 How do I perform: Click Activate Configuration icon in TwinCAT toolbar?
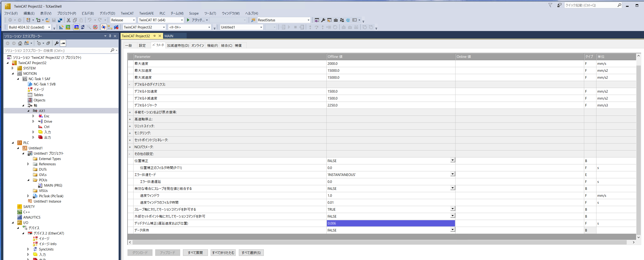pos(61,27)
